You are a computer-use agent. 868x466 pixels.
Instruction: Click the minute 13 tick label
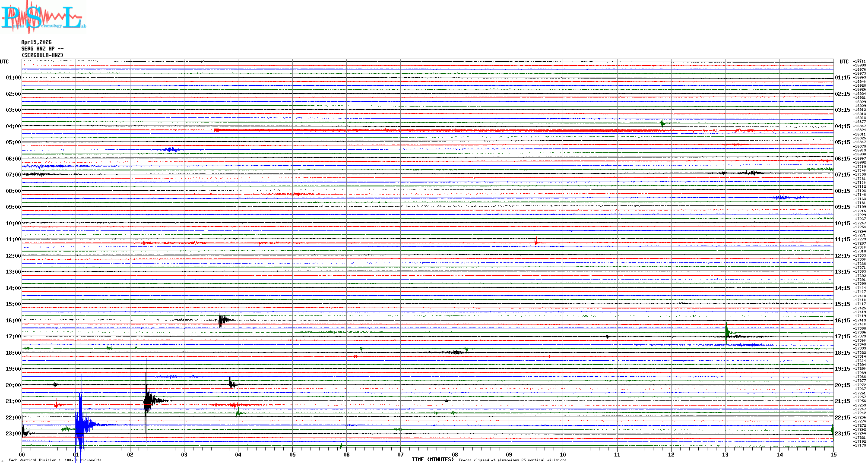click(x=725, y=454)
